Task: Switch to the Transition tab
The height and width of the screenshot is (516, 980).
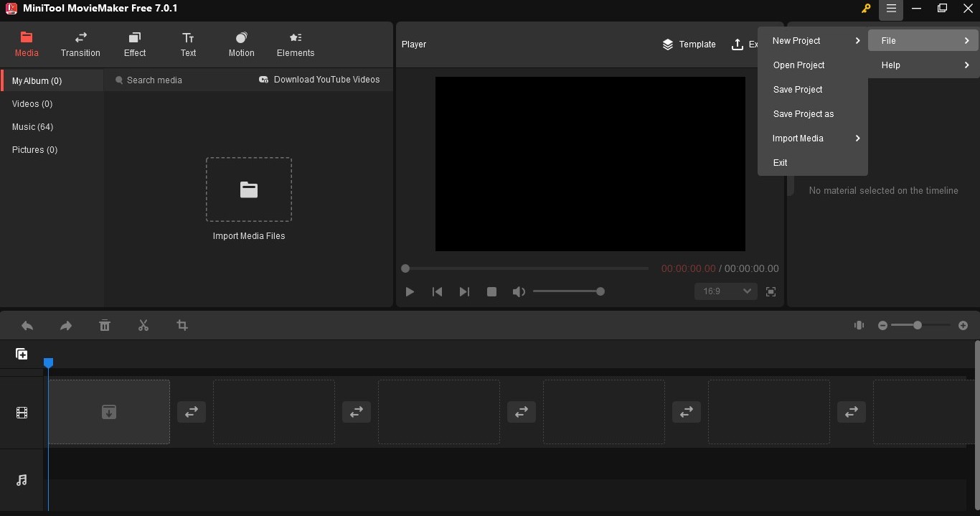Action: [x=80, y=44]
